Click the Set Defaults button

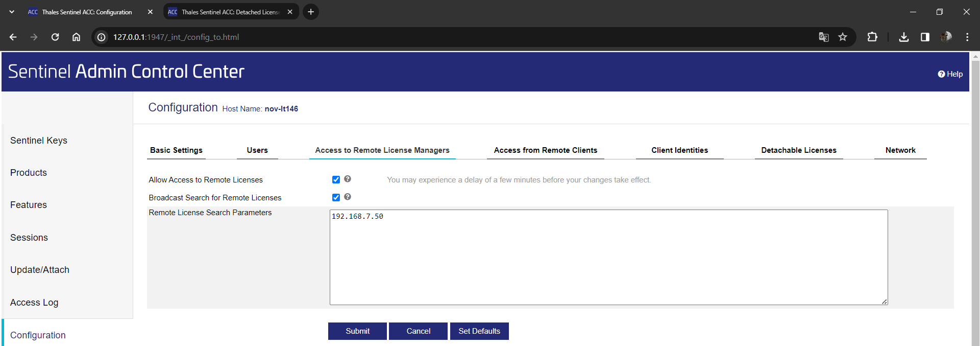(x=479, y=331)
